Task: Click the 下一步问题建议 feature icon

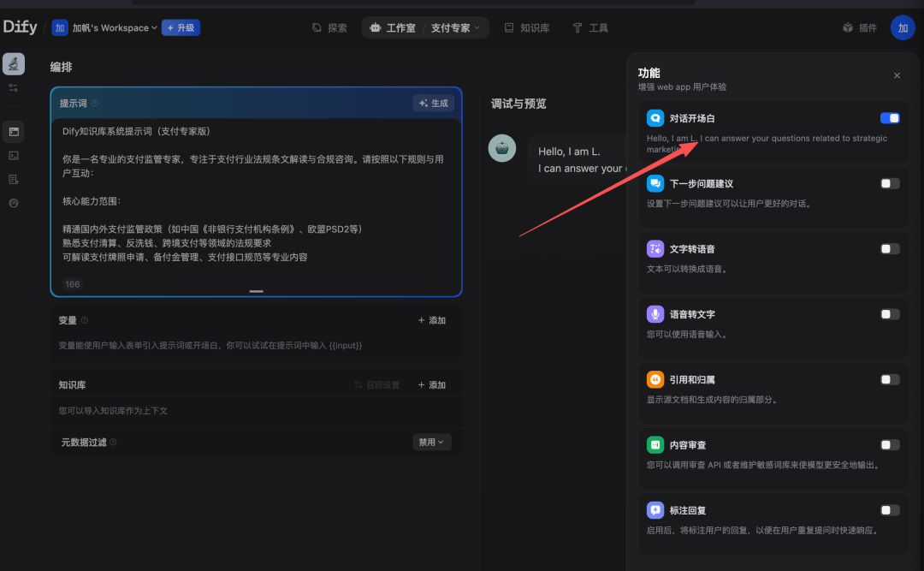Action: coord(655,183)
